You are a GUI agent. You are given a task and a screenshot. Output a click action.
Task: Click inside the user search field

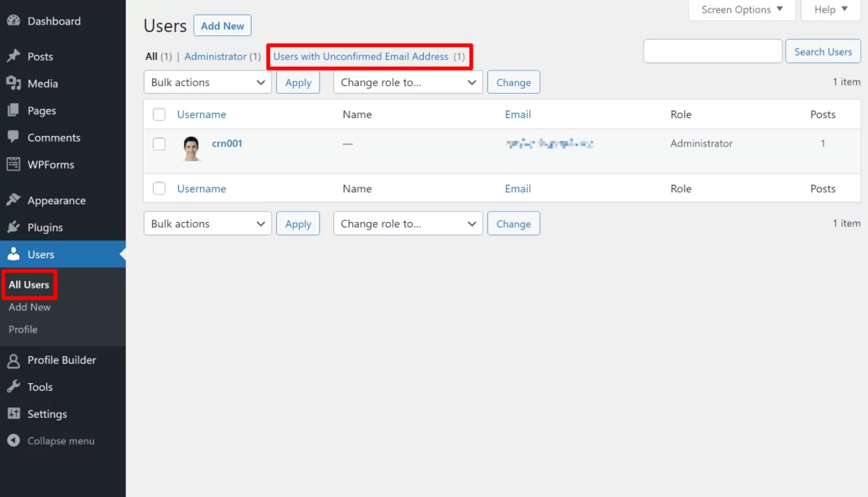712,51
